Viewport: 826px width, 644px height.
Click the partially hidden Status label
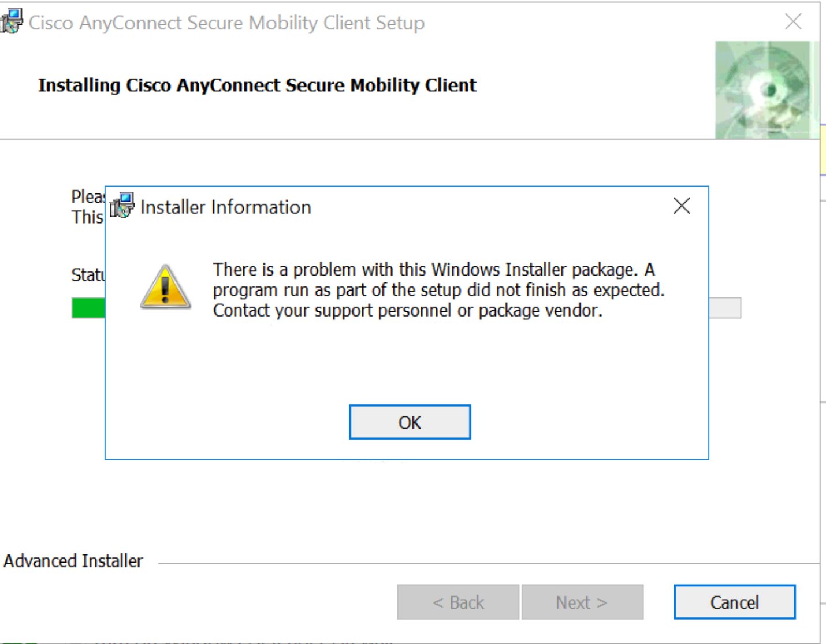pyautogui.click(x=88, y=274)
